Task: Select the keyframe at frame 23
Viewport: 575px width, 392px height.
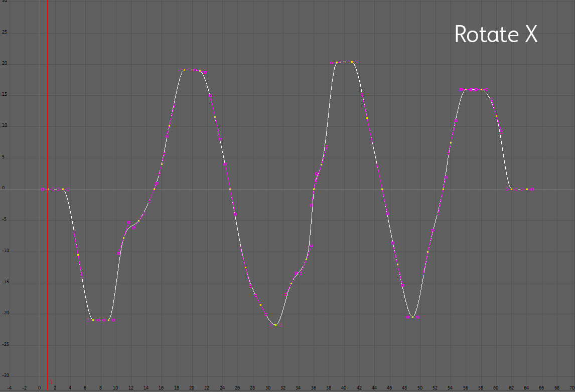Action: pos(215,117)
